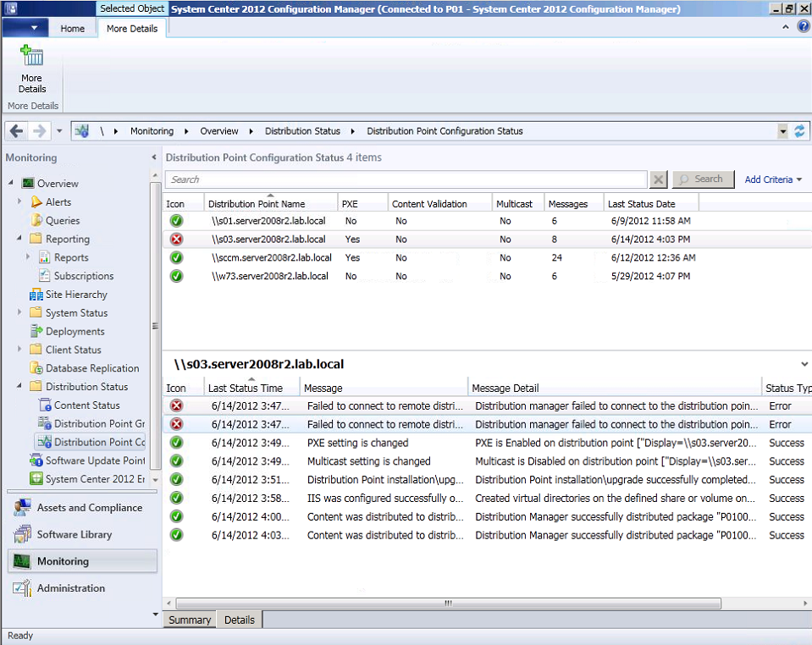Click the Site Hierarchy icon
This screenshot has width=812, height=645.
(36, 295)
